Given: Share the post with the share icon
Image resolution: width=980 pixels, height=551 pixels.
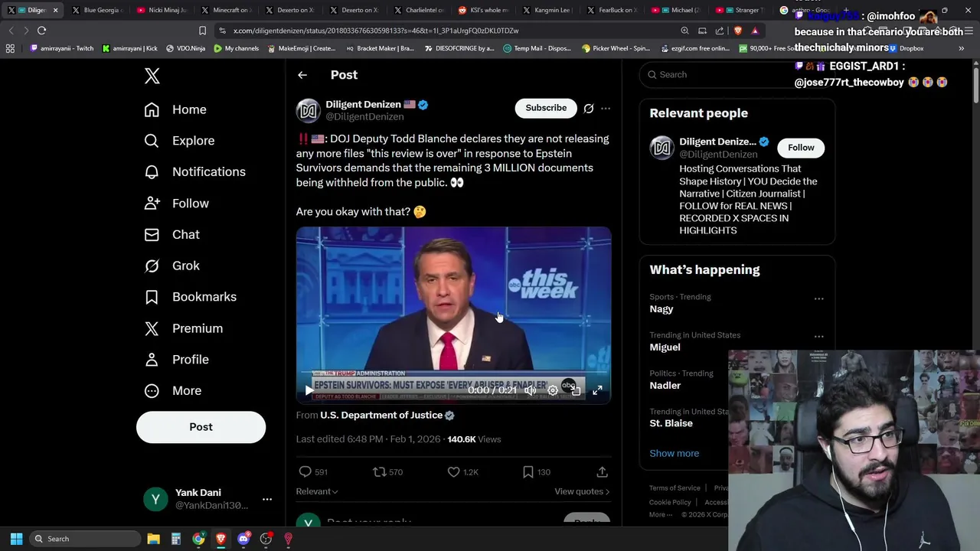Looking at the screenshot, I should [602, 472].
